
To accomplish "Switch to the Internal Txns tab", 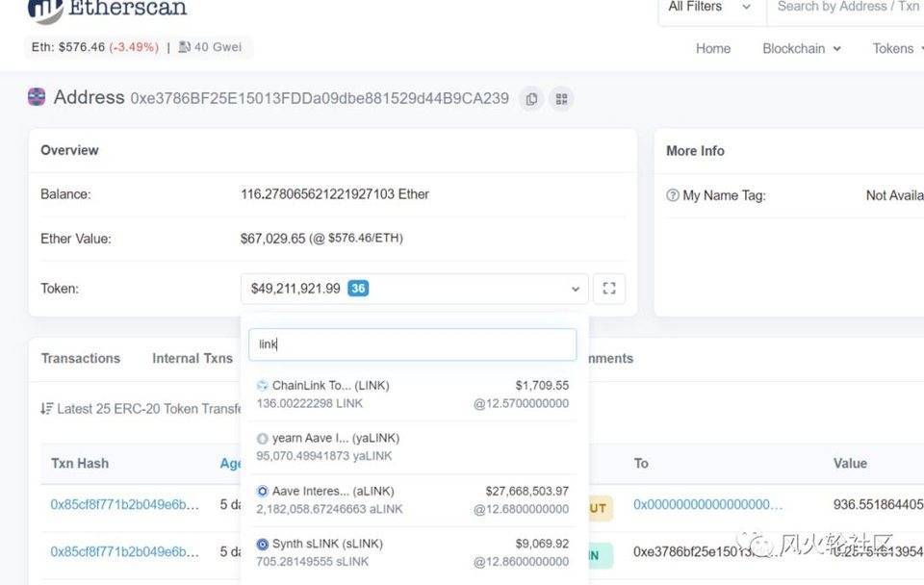I will (x=192, y=358).
